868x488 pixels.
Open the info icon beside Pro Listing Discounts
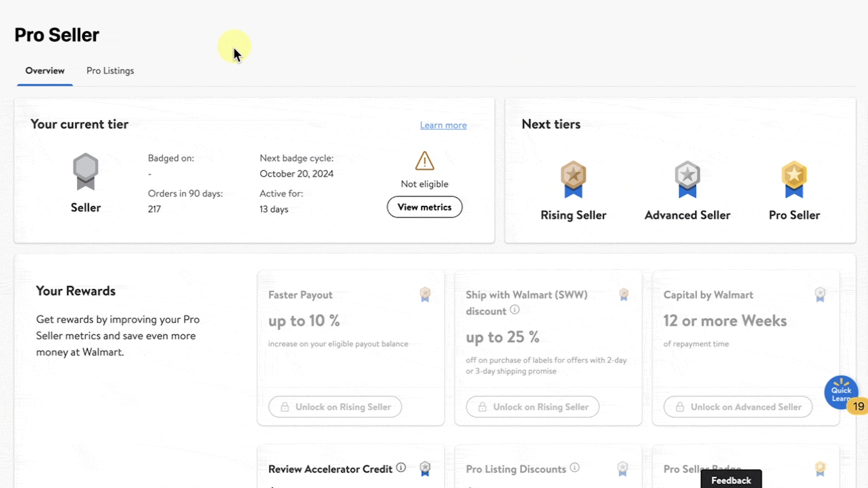click(575, 468)
